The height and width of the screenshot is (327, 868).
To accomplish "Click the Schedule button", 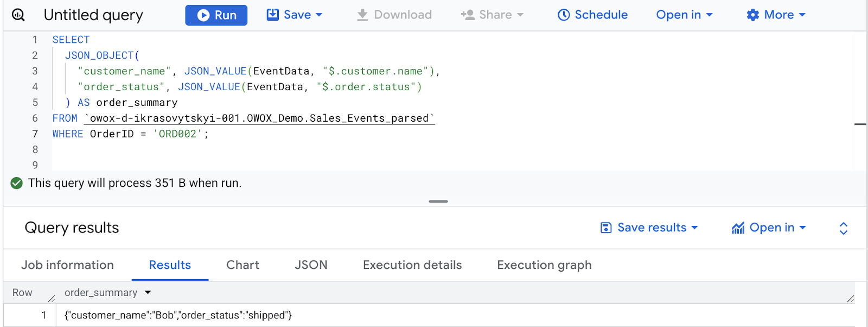I will point(592,15).
